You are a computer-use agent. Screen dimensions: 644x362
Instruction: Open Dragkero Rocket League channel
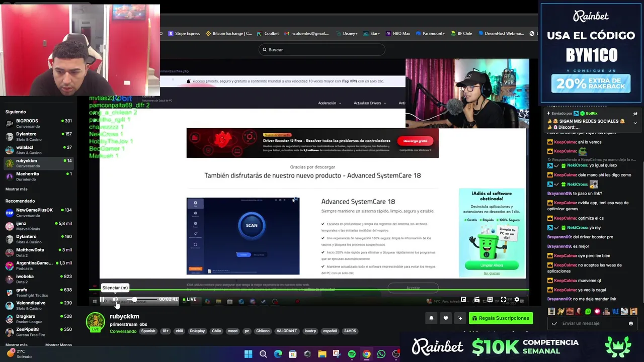click(x=38, y=319)
